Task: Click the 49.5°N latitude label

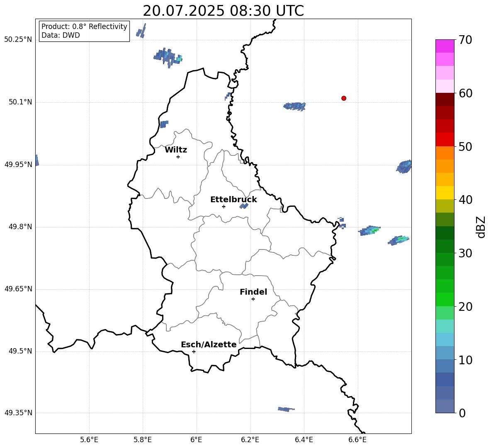Action: pos(20,351)
